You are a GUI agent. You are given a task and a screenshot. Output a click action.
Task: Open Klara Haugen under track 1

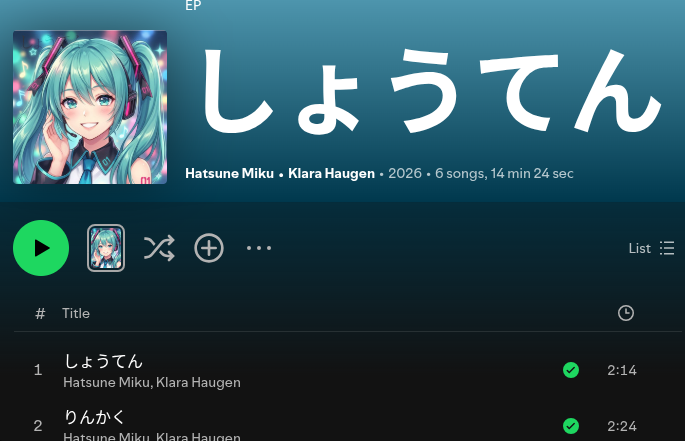coord(198,382)
